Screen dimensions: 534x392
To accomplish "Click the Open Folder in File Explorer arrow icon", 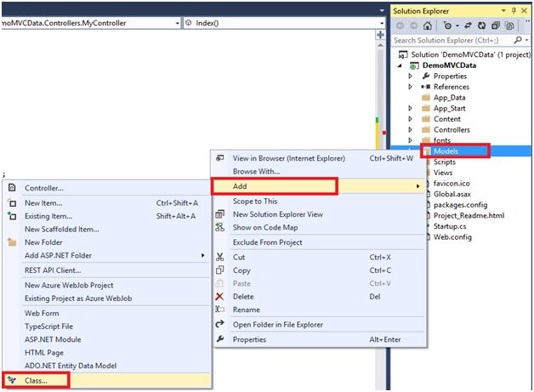I will tap(220, 324).
